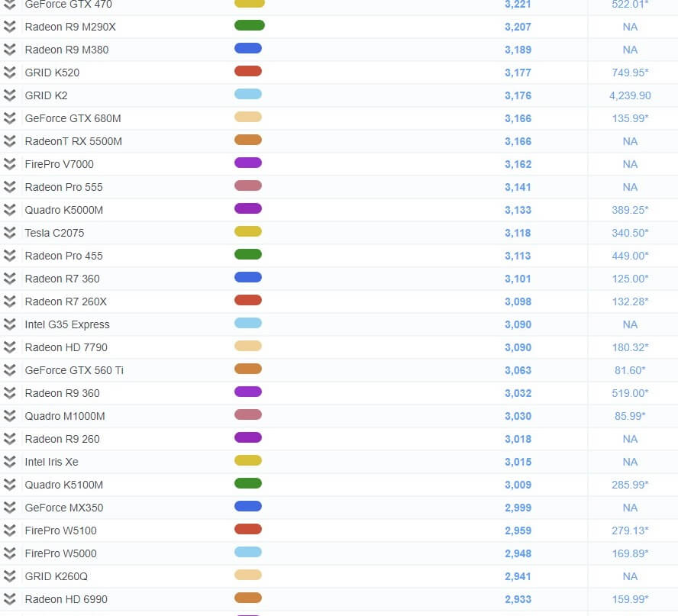
Task: Open the FirePro W5100 link
Action: [60, 531]
